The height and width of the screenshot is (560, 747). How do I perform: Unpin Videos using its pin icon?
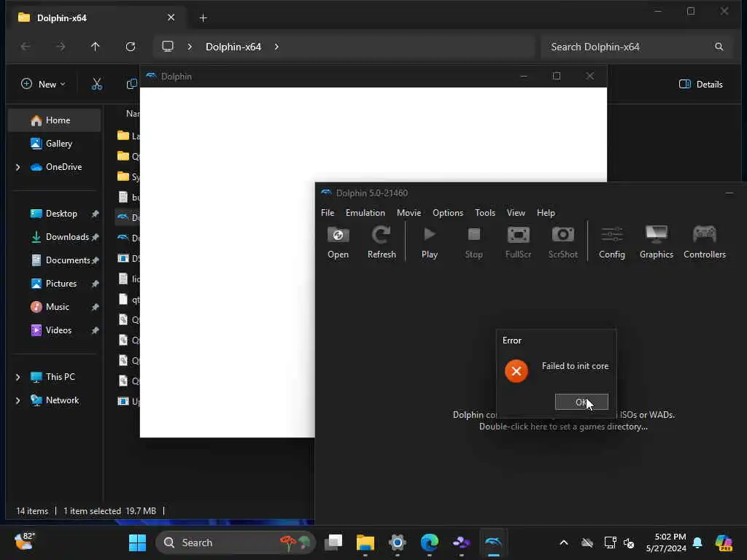(x=96, y=330)
